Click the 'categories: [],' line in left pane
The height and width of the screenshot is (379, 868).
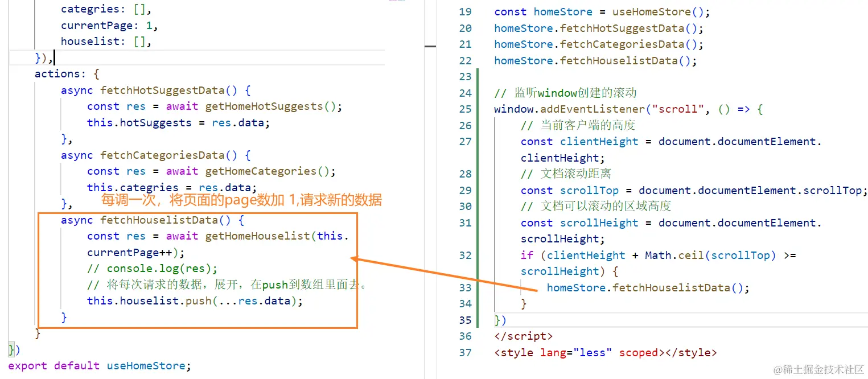coord(106,9)
